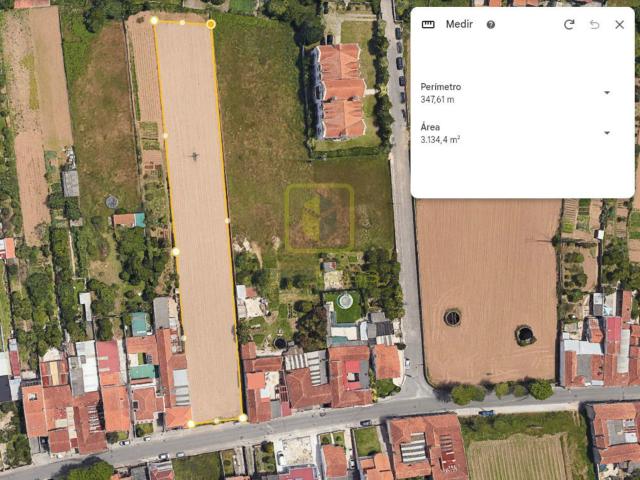The image size is (640, 480).
Task: Click the Medir panel title
Action: tap(459, 24)
